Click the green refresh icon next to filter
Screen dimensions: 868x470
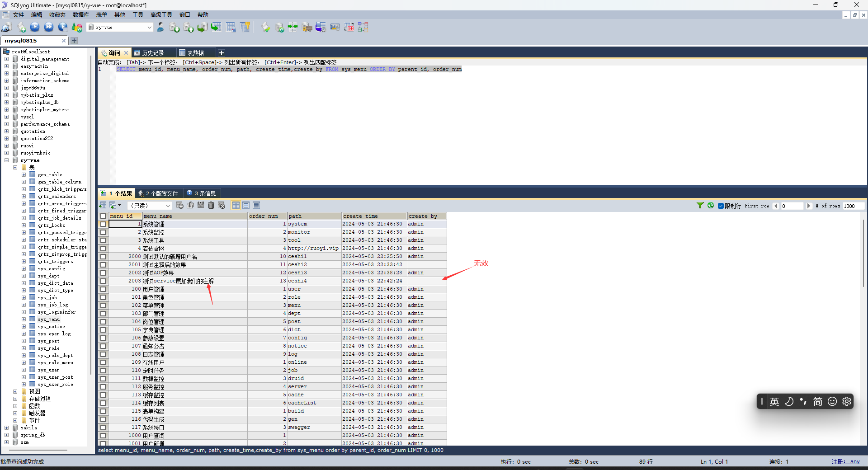coord(711,206)
